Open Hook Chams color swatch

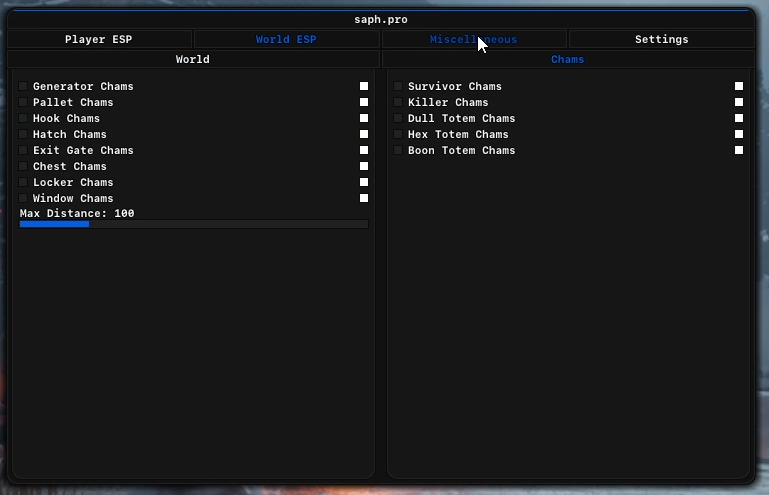pyautogui.click(x=364, y=118)
